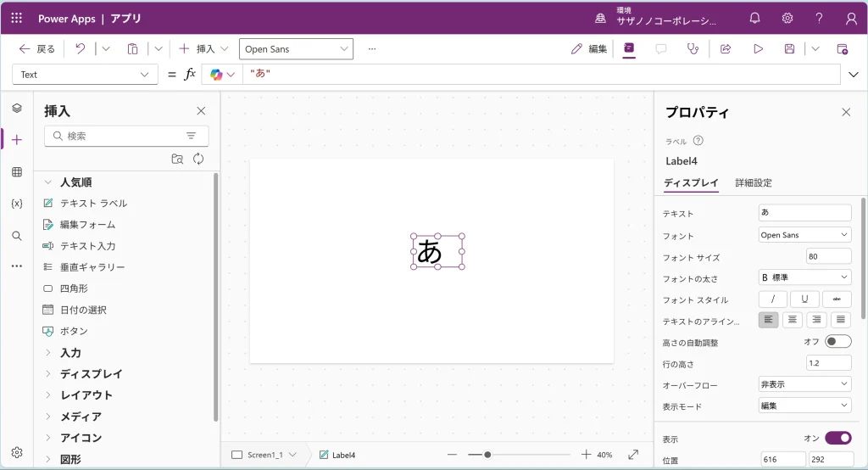Open the Tree view layers icon
The image size is (868, 470).
pos(17,108)
